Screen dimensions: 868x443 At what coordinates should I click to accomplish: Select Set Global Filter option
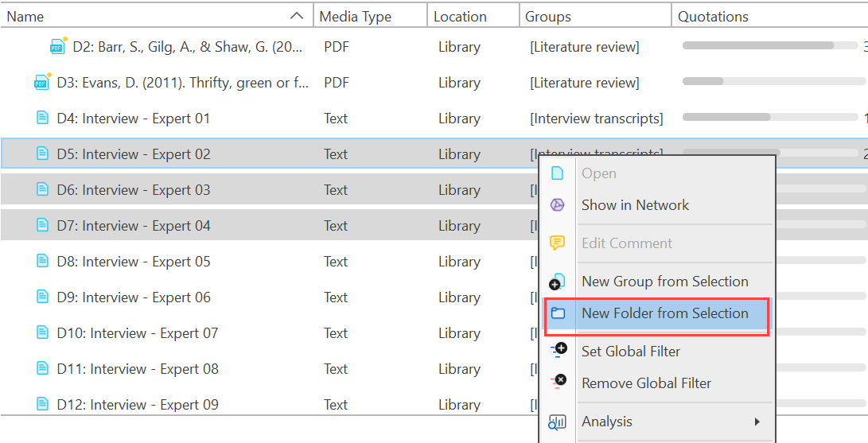tap(630, 351)
